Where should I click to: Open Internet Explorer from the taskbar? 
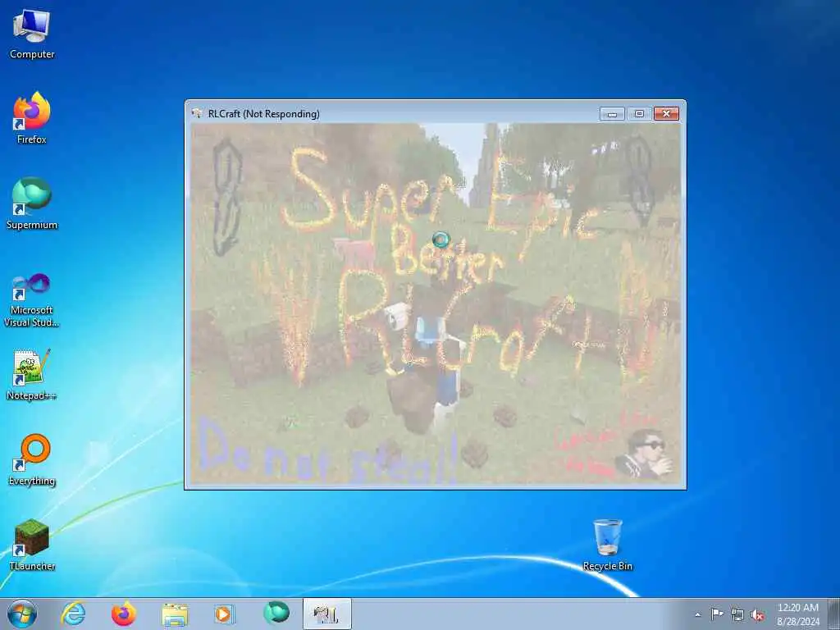coord(73,614)
